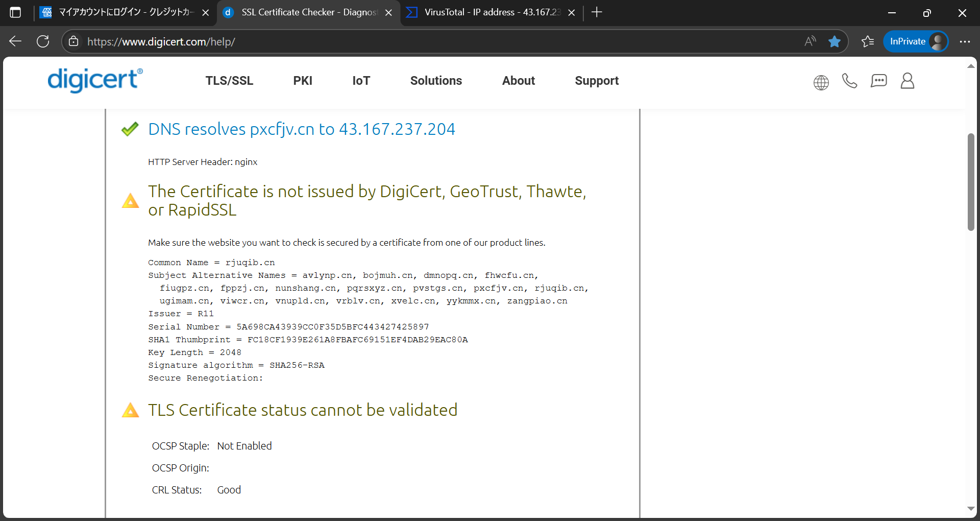Viewport: 980px width, 521px height.
Task: Refresh the page
Action: [x=43, y=41]
